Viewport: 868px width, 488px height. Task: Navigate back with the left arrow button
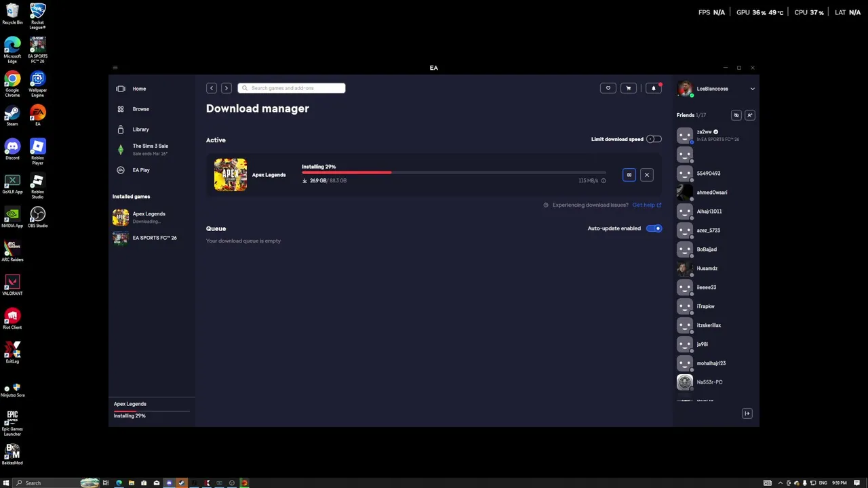point(212,88)
